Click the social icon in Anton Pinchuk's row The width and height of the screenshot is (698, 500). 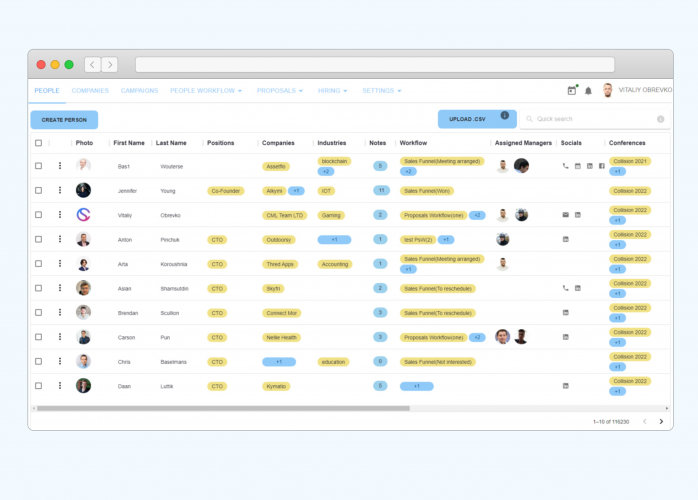click(565, 240)
